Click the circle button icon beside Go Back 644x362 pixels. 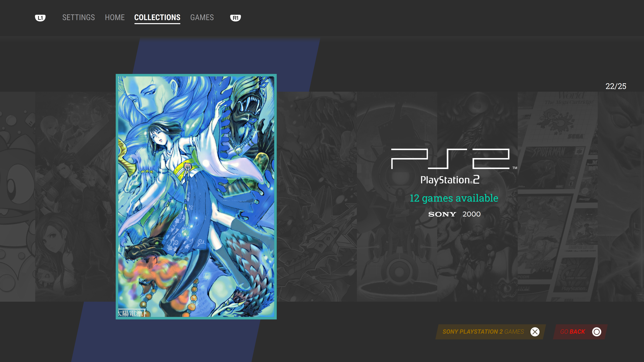[597, 332]
